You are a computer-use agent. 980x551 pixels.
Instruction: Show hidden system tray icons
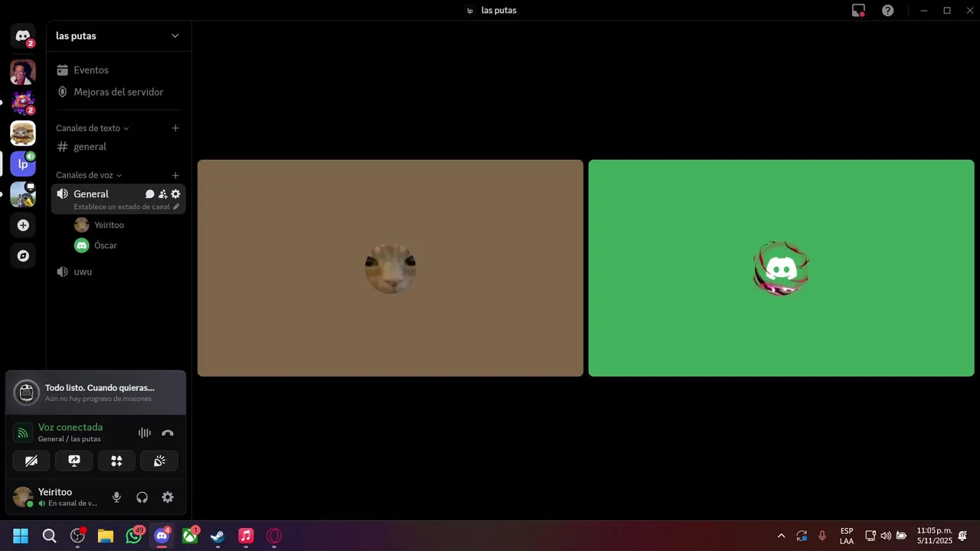(781, 536)
